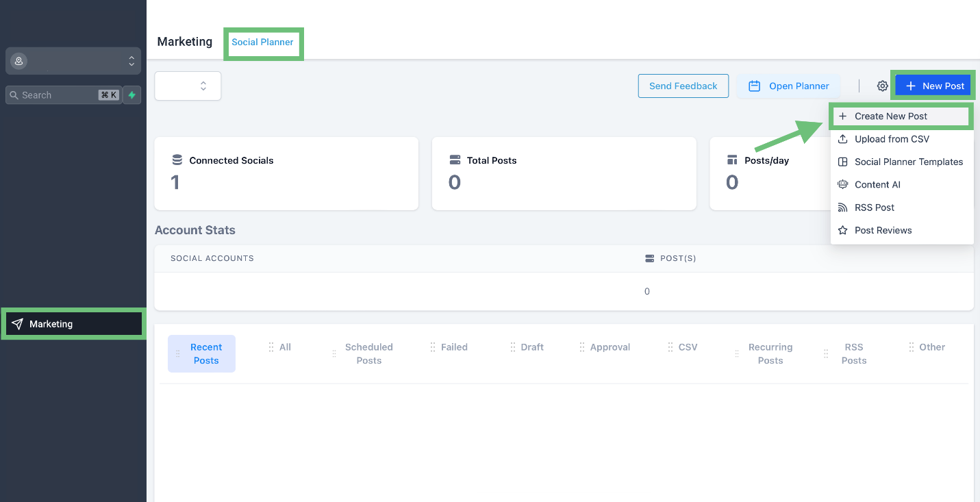
Task: Click the drag handle beside Recent Posts tab
Action: pos(179,354)
